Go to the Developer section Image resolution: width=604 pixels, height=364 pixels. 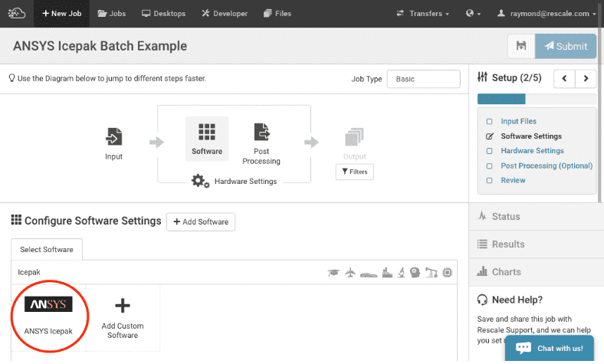coord(225,14)
